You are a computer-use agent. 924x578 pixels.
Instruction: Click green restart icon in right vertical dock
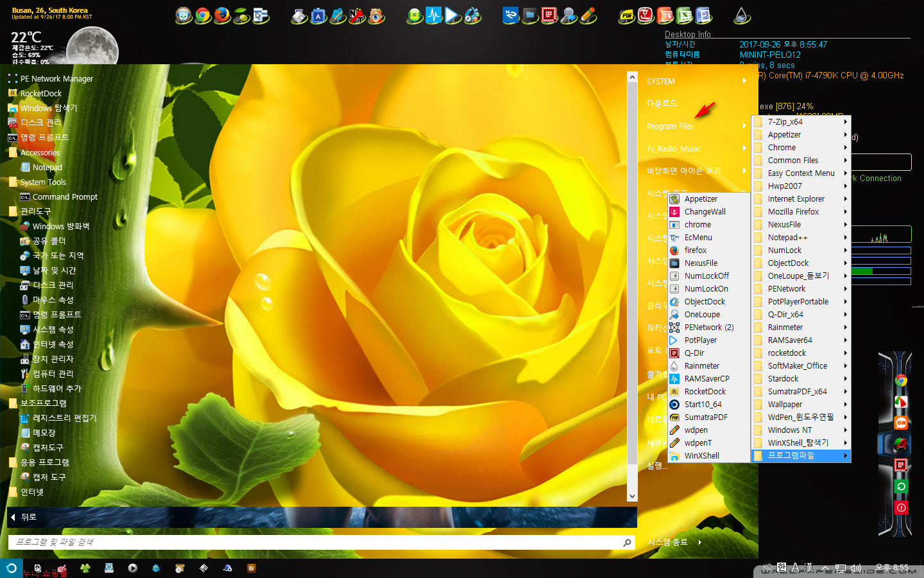pyautogui.click(x=901, y=486)
